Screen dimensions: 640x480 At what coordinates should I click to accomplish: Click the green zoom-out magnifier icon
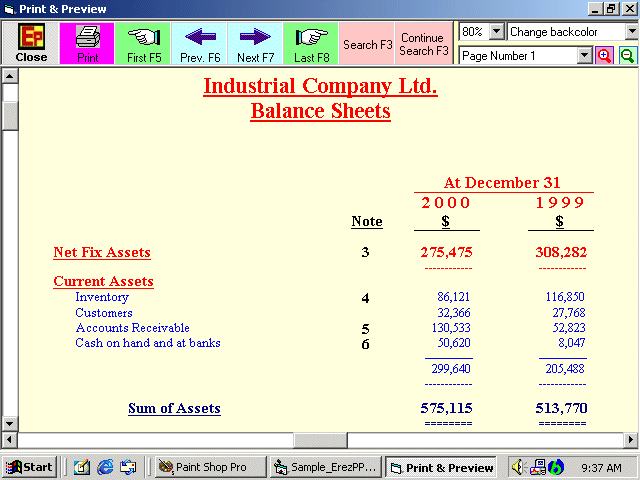pos(628,56)
